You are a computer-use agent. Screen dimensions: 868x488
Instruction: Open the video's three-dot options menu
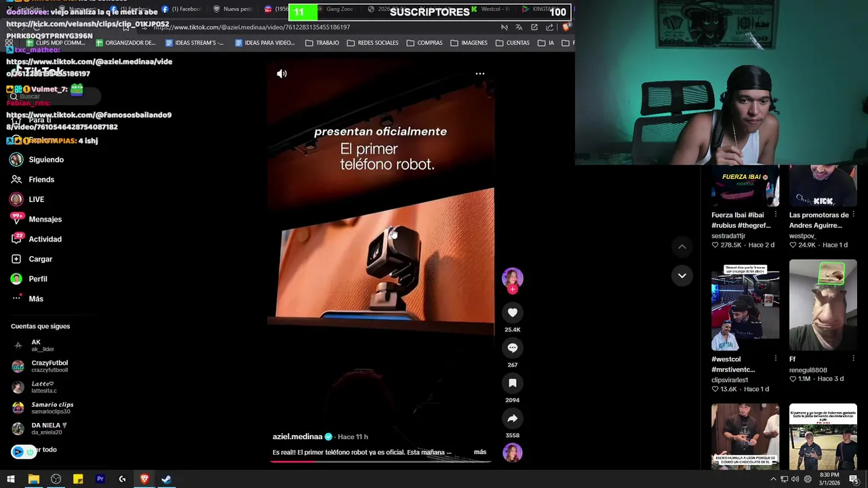[x=480, y=73]
